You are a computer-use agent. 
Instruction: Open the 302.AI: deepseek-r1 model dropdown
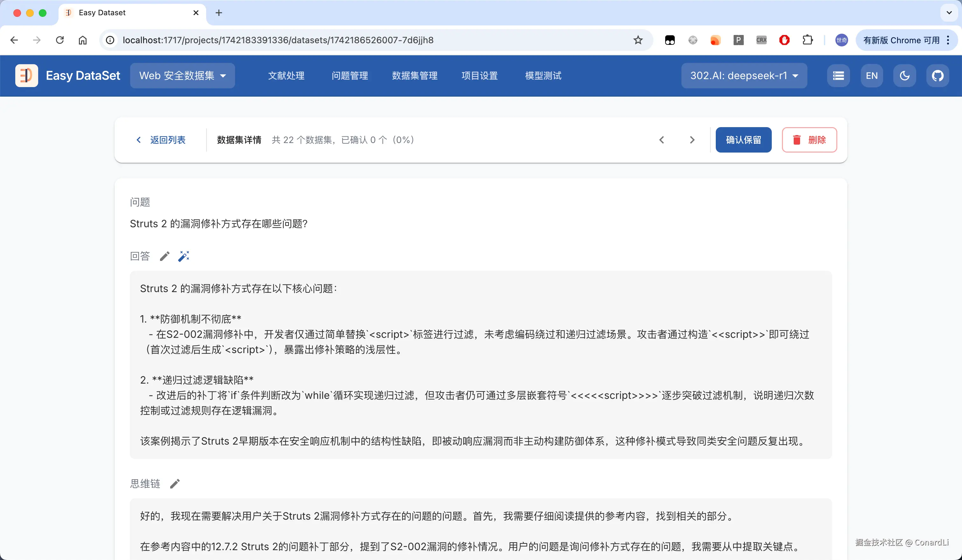click(x=744, y=76)
